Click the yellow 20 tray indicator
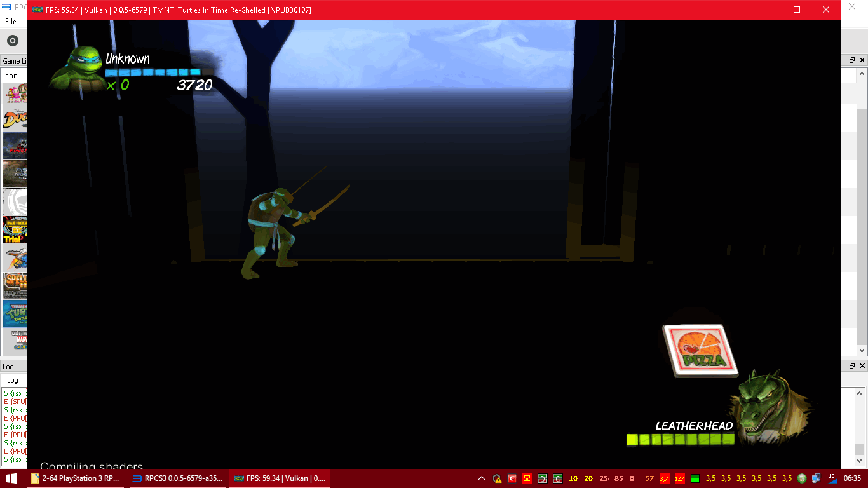 588,478
